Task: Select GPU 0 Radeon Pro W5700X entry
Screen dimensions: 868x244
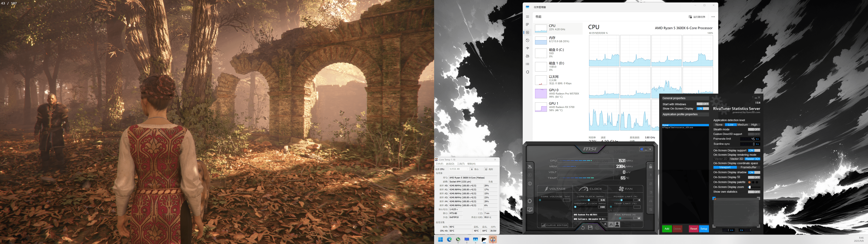Action: [558, 93]
